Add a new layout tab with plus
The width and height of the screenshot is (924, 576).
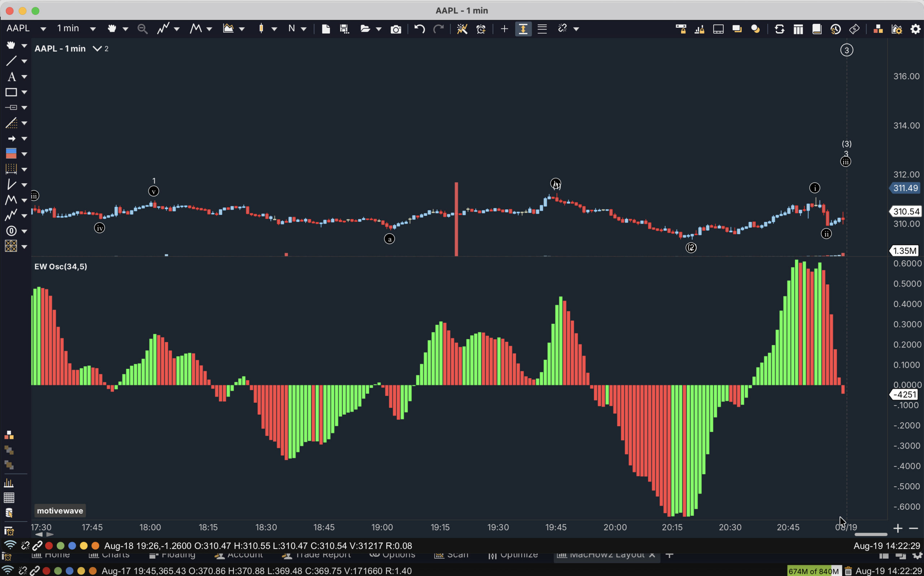(x=669, y=555)
